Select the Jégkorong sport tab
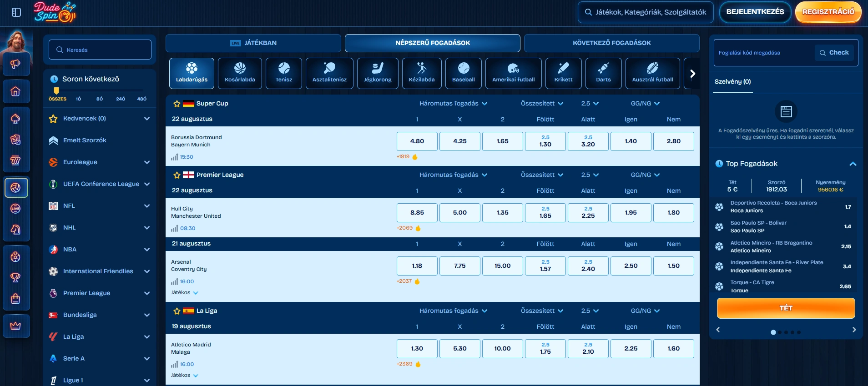 378,73
